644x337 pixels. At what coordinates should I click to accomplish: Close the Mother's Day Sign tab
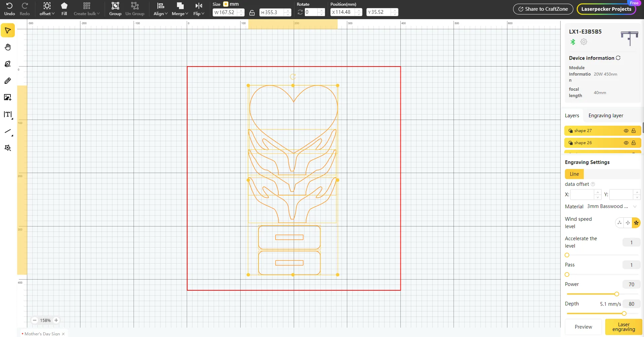63,334
